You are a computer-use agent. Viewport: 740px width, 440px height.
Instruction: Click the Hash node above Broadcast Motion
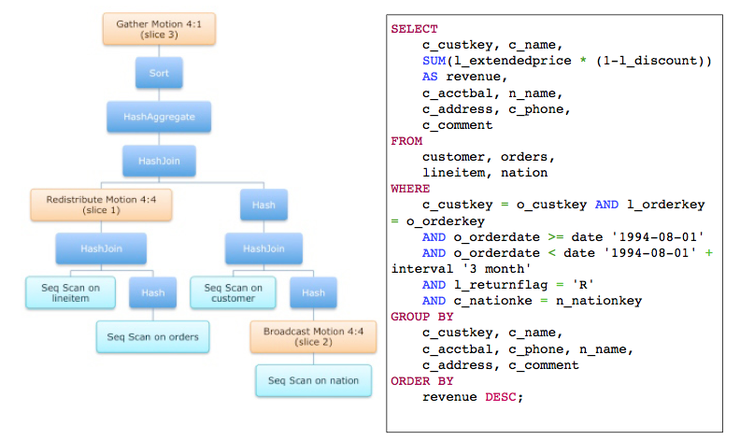[312, 292]
